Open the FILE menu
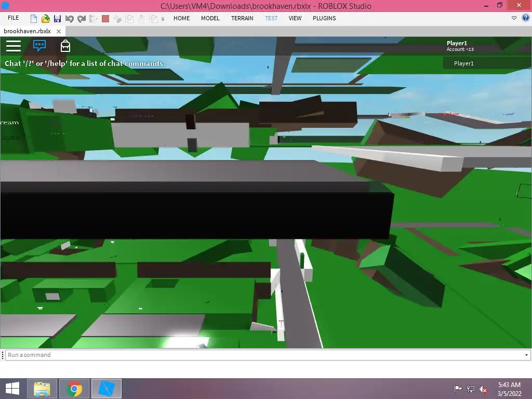Viewport: 532px width, 399px height. pos(13,18)
